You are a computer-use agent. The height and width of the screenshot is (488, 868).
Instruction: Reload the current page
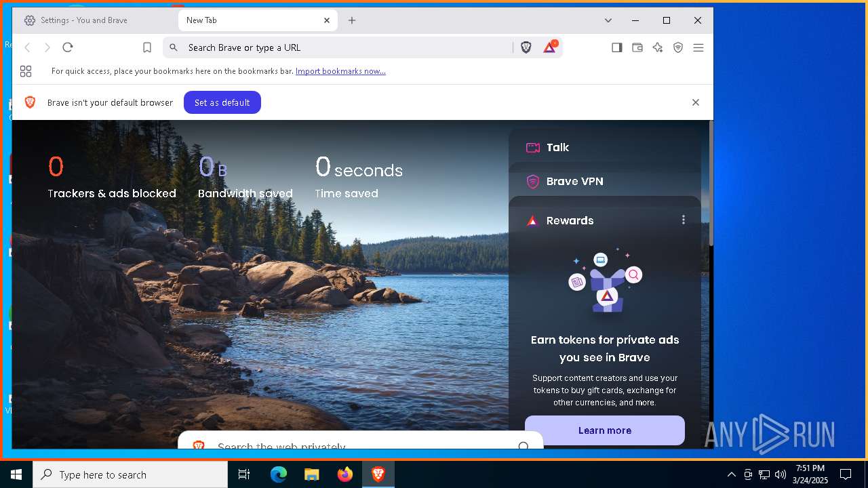[x=67, y=47]
